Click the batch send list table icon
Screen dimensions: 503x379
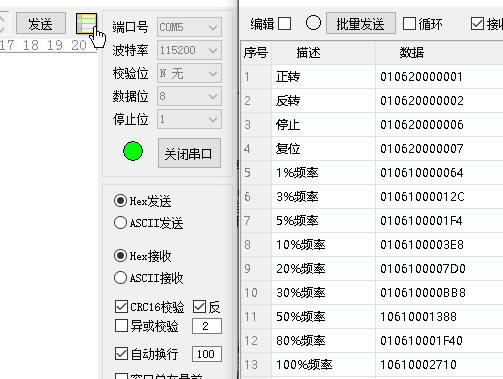tap(86, 24)
